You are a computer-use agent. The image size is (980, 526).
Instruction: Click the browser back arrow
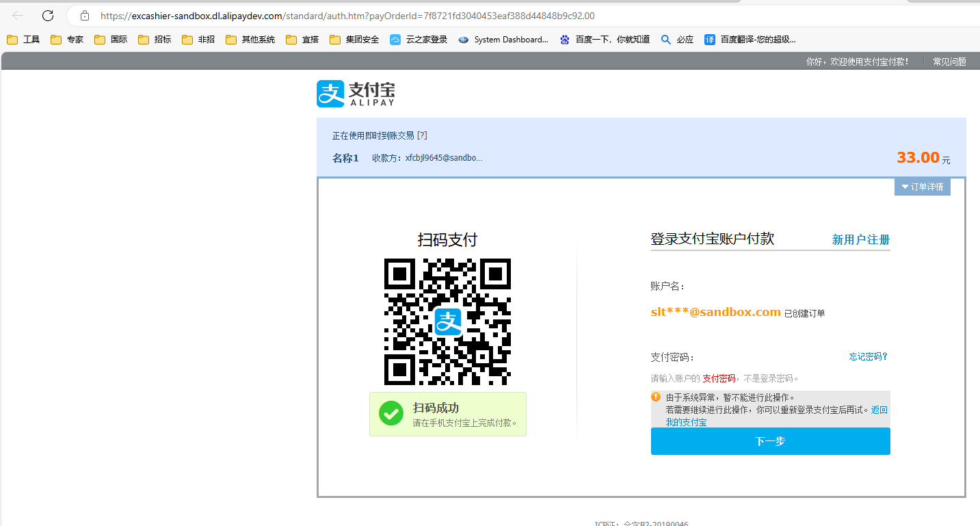18,15
